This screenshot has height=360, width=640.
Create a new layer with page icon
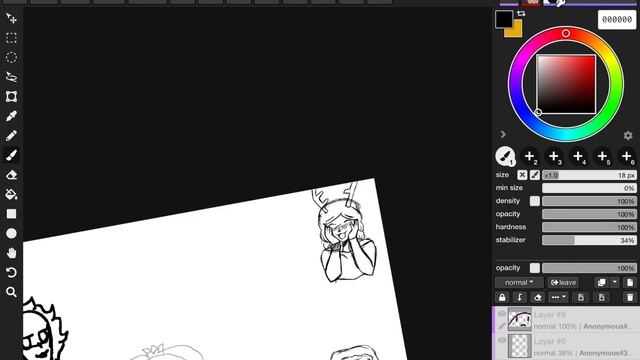(x=630, y=282)
